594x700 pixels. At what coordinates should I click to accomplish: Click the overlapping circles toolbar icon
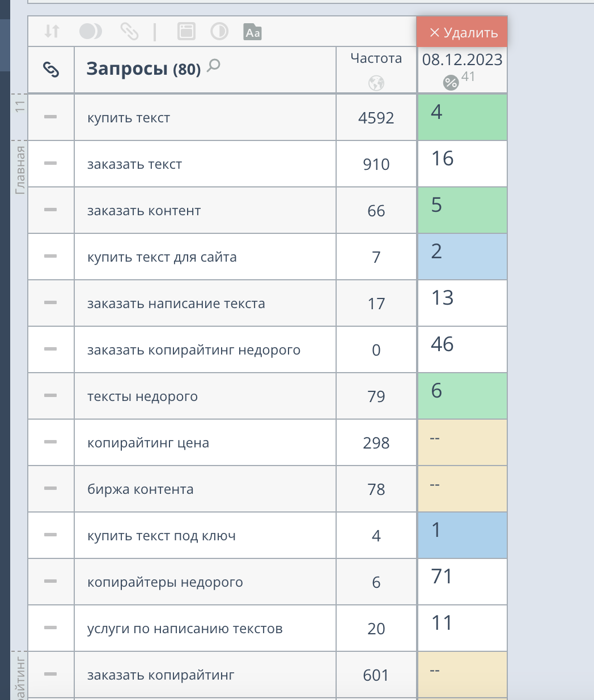pos(90,31)
